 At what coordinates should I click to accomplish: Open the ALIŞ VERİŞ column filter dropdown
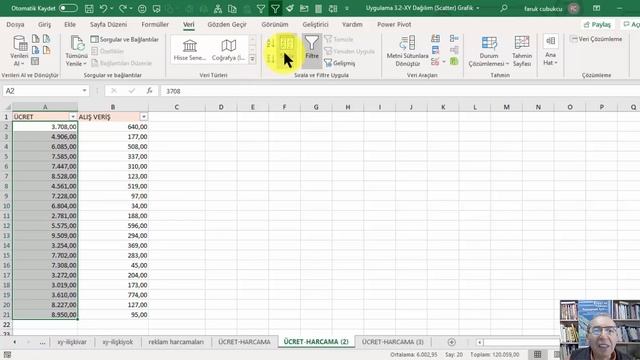coord(144,117)
